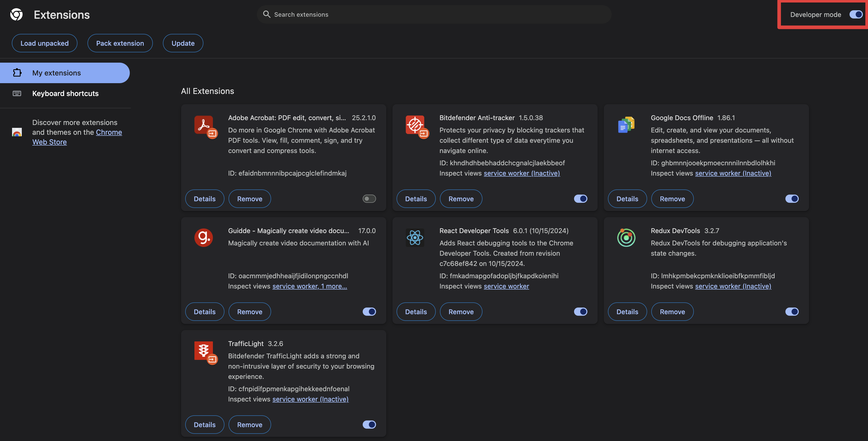Remove React Developer Tools extension
The image size is (868, 441).
coord(461,312)
